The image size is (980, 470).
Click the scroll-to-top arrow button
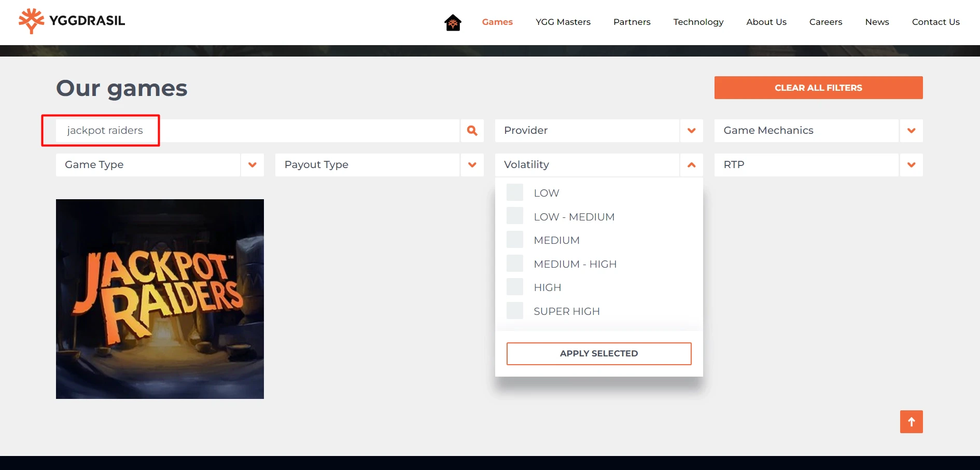coord(911,422)
